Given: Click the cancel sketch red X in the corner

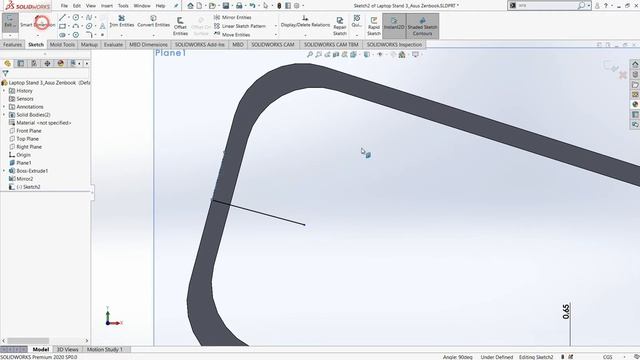Looking at the screenshot, I should [623, 75].
